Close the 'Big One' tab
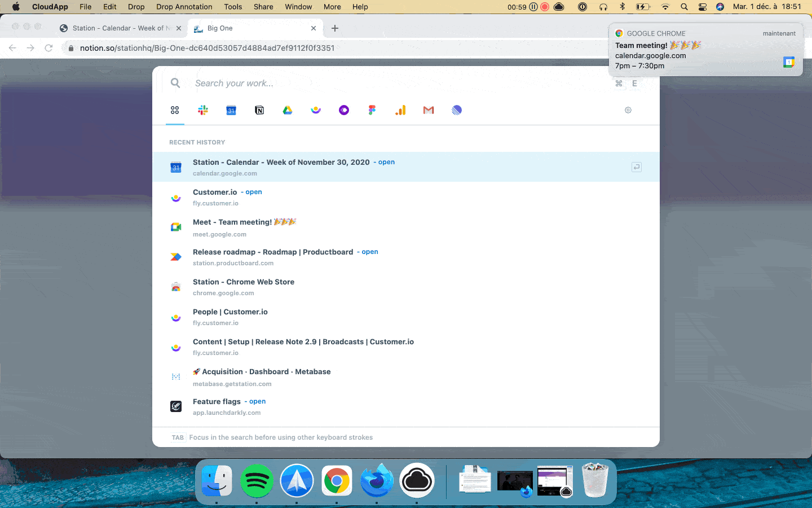This screenshot has width=812, height=508. pos(314,28)
